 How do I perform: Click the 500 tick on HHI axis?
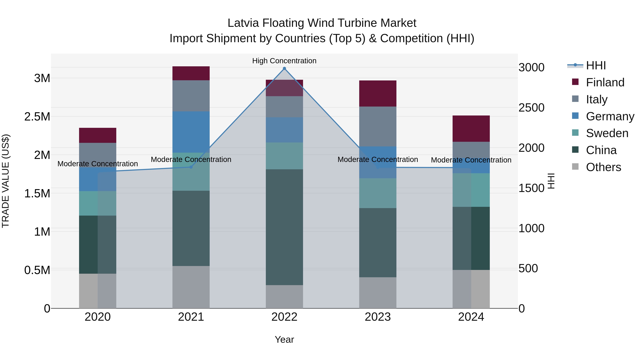(x=528, y=268)
